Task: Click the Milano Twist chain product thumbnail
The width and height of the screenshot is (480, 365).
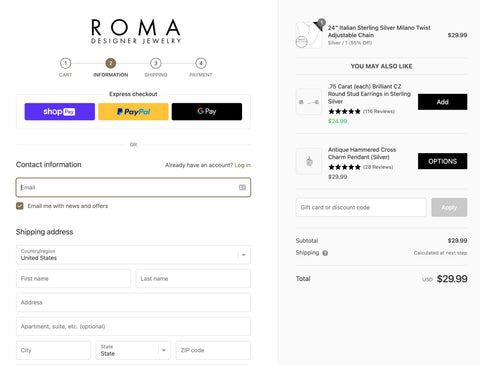Action: [x=309, y=35]
